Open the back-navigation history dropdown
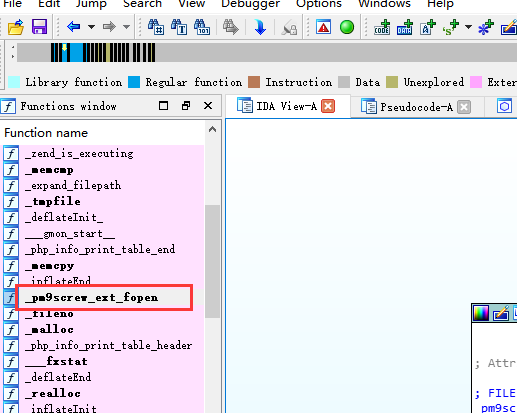This screenshot has height=413, width=517. (x=91, y=27)
